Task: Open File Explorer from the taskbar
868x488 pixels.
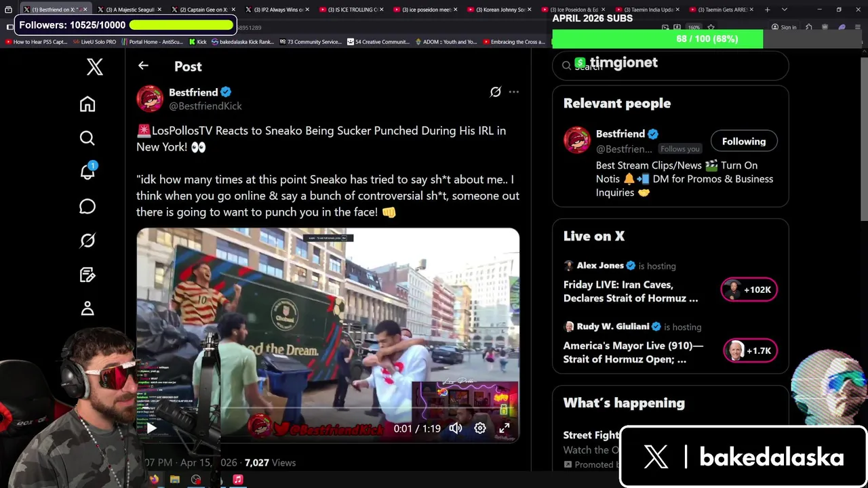Action: coord(175,480)
